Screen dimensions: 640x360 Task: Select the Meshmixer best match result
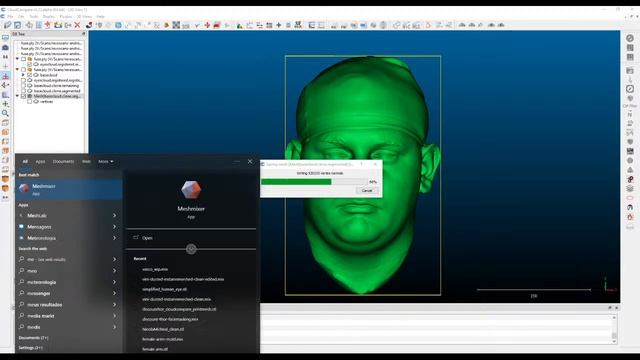69,189
